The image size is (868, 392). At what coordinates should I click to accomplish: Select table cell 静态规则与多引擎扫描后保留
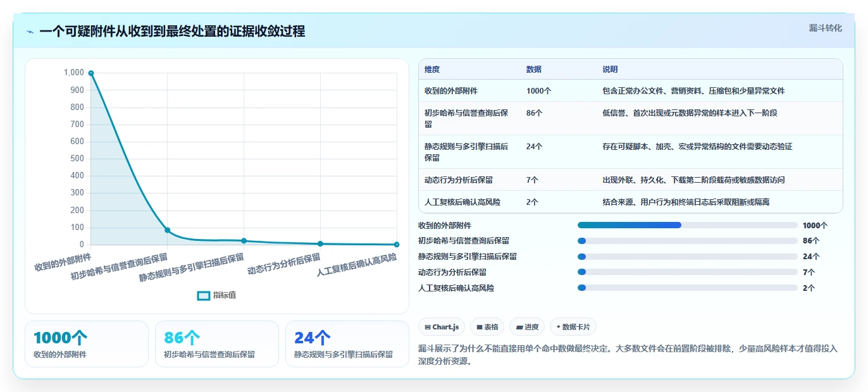coord(469,152)
